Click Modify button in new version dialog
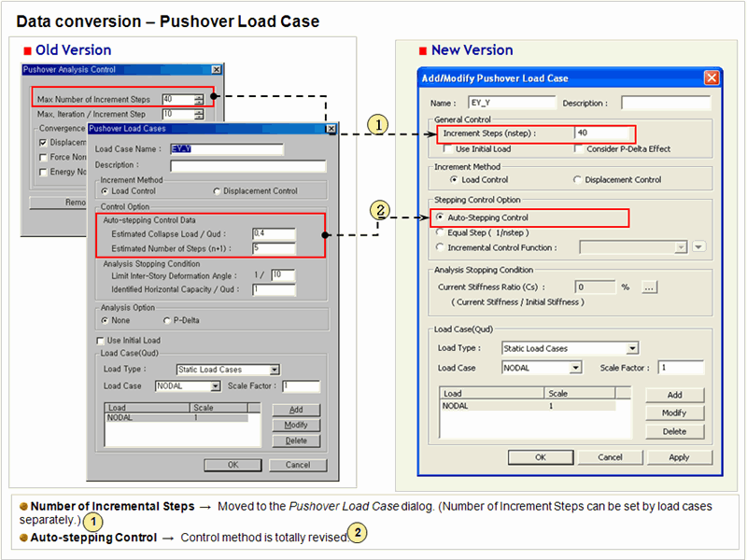 [674, 413]
